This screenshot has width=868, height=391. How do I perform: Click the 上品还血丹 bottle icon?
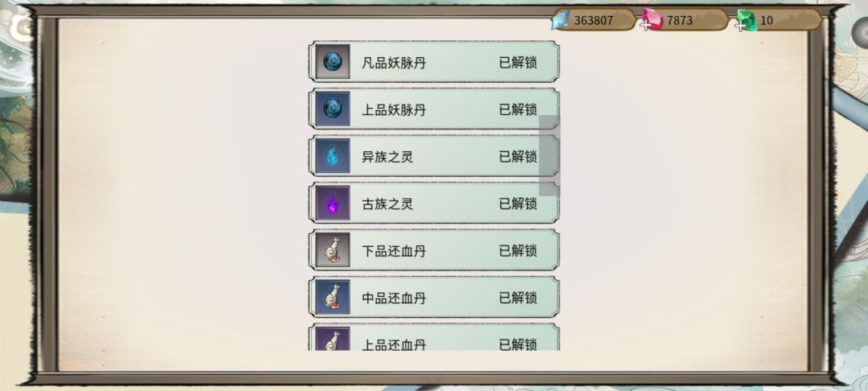click(333, 339)
